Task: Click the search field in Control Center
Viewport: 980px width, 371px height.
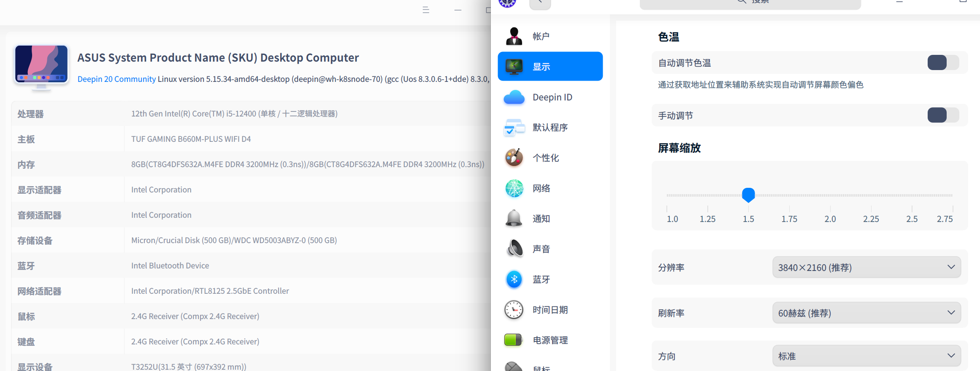Action: [x=750, y=3]
